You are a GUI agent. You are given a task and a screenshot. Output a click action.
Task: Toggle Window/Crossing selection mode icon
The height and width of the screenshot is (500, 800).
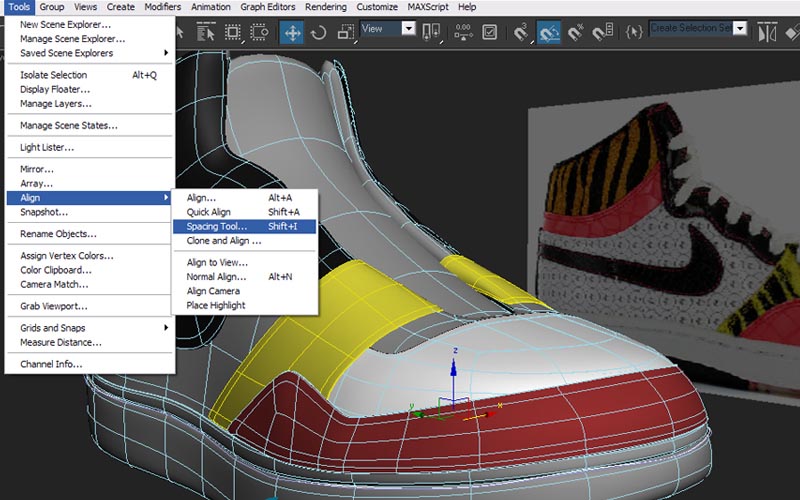pyautogui.click(x=259, y=33)
